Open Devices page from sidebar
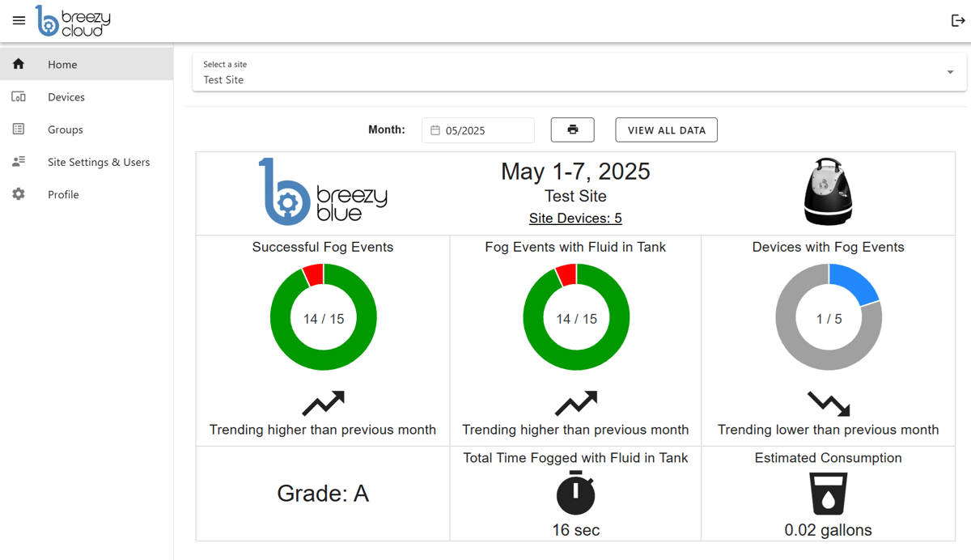The image size is (971, 560). click(66, 97)
